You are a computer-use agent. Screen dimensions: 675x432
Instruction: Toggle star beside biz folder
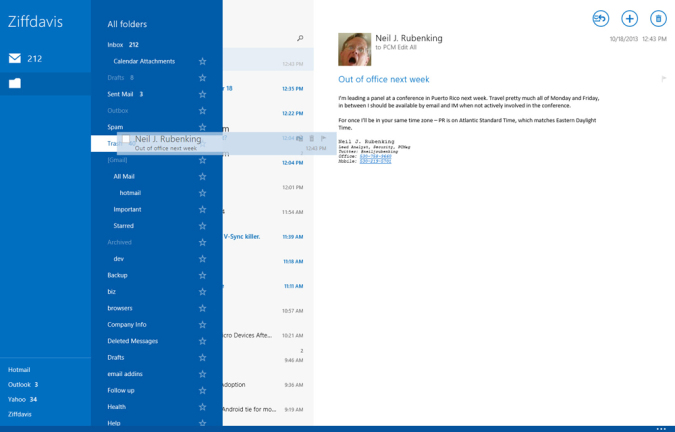(202, 292)
